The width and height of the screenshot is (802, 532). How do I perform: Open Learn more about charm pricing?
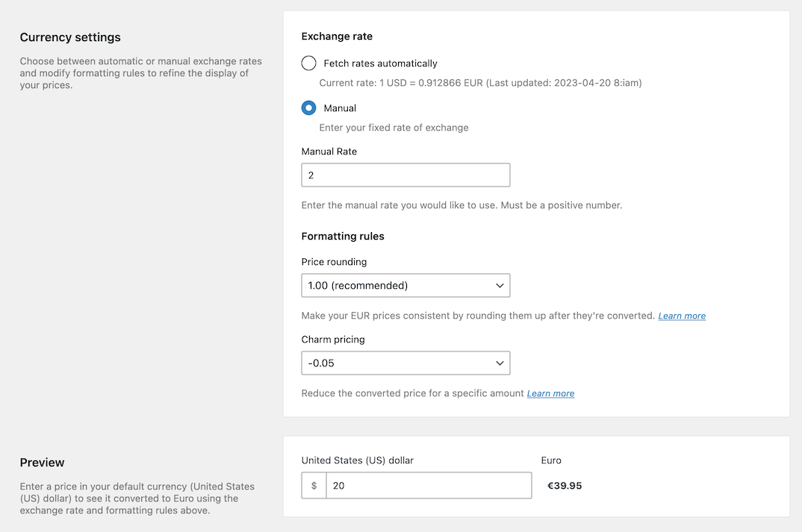[550, 393]
